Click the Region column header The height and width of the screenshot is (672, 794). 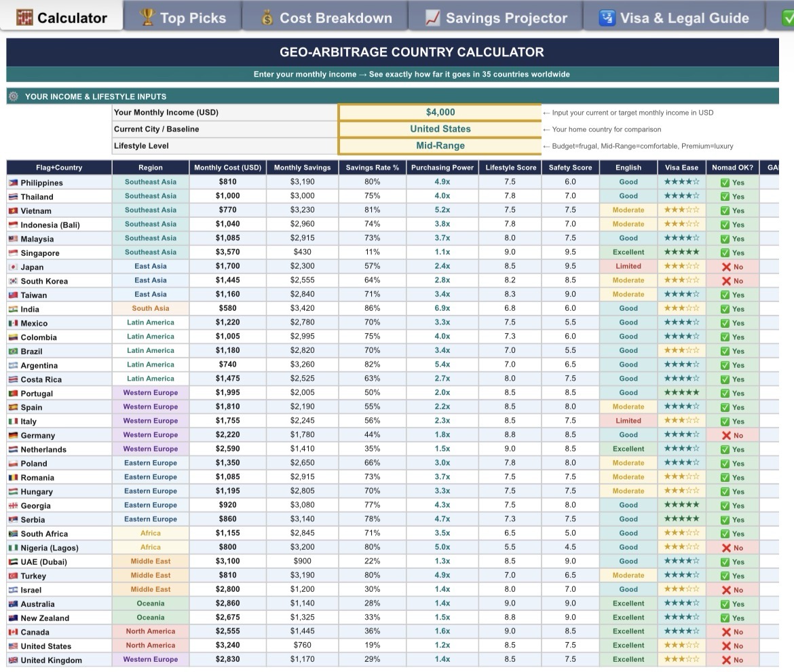[151, 167]
